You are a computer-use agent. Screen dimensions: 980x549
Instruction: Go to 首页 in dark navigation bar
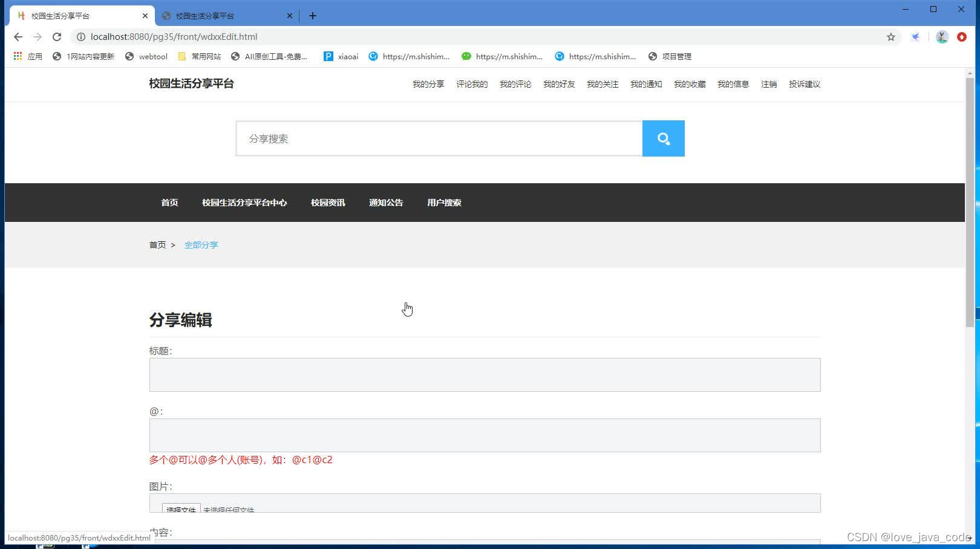[169, 203]
